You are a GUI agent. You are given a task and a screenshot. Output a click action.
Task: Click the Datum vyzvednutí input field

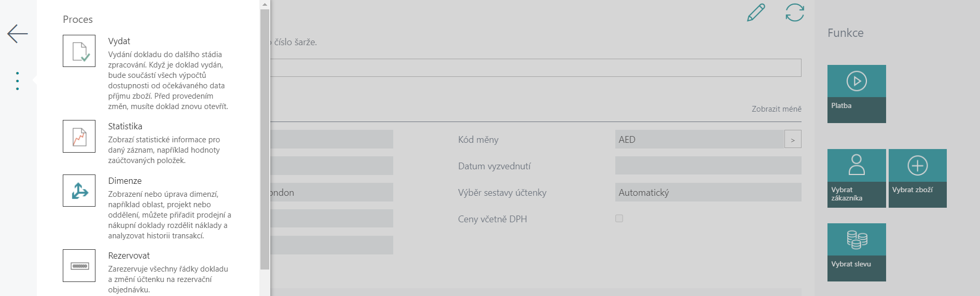click(708, 166)
